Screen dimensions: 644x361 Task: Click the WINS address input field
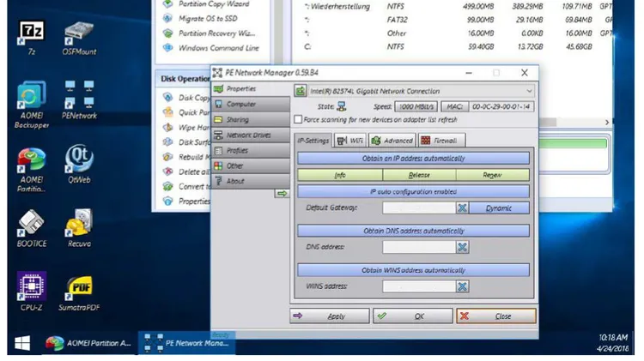coord(419,286)
